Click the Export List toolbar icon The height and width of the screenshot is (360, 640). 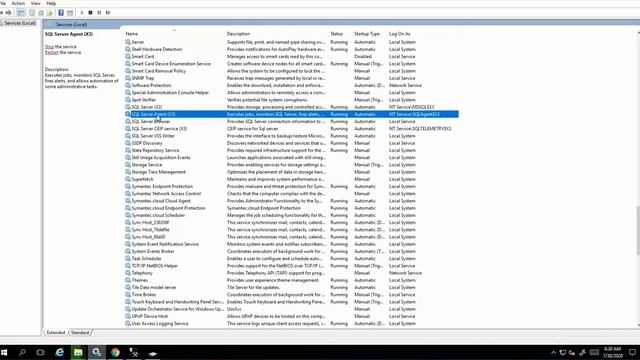tap(50, 13)
